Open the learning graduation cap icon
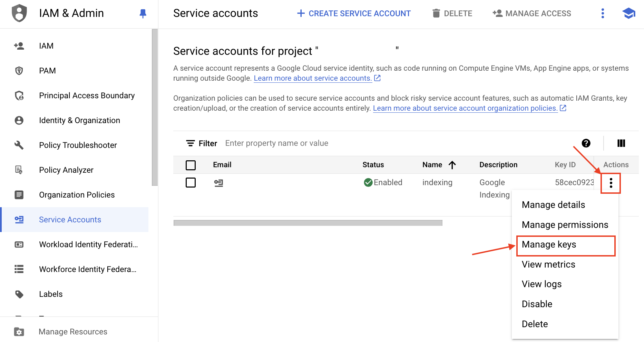Screen dimensions: 644x342 click(628, 13)
